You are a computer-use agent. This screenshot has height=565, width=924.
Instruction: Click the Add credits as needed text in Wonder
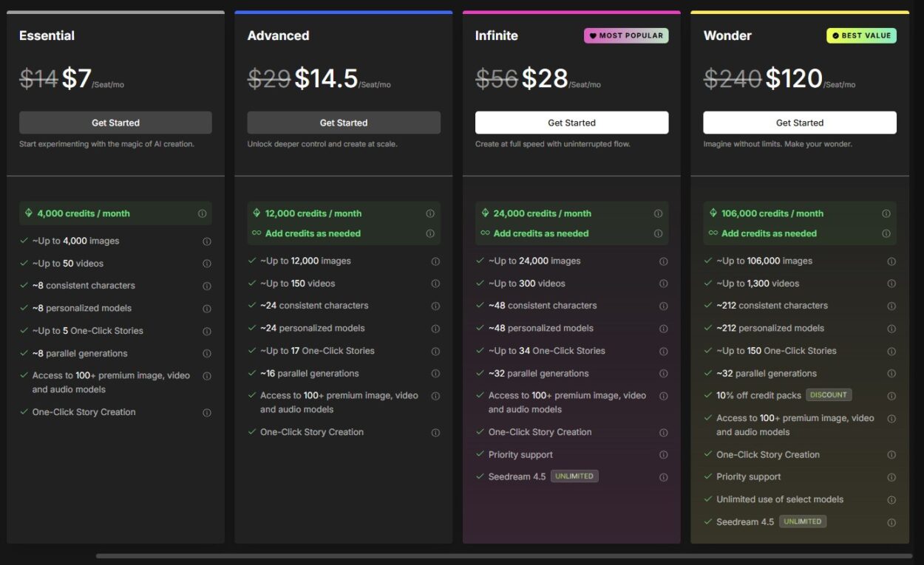769,233
